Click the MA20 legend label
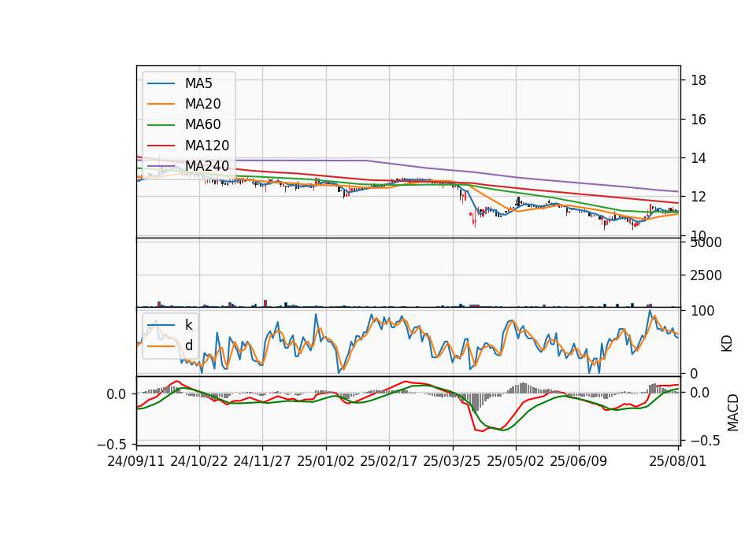 tap(202, 104)
